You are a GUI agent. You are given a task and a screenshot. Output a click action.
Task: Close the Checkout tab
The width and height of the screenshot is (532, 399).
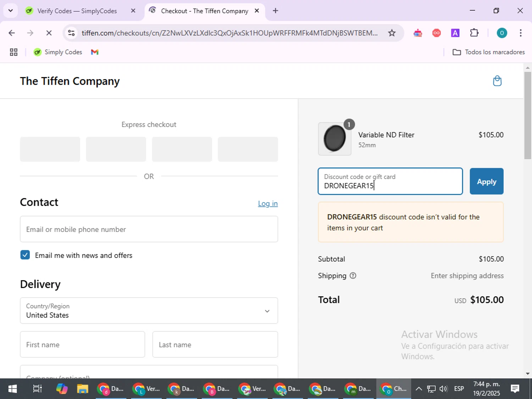click(257, 11)
